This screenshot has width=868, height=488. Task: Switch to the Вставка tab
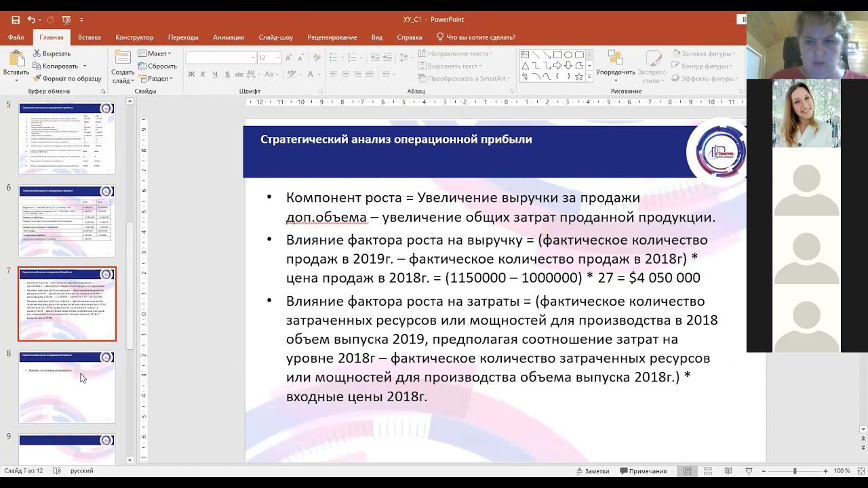tap(90, 37)
